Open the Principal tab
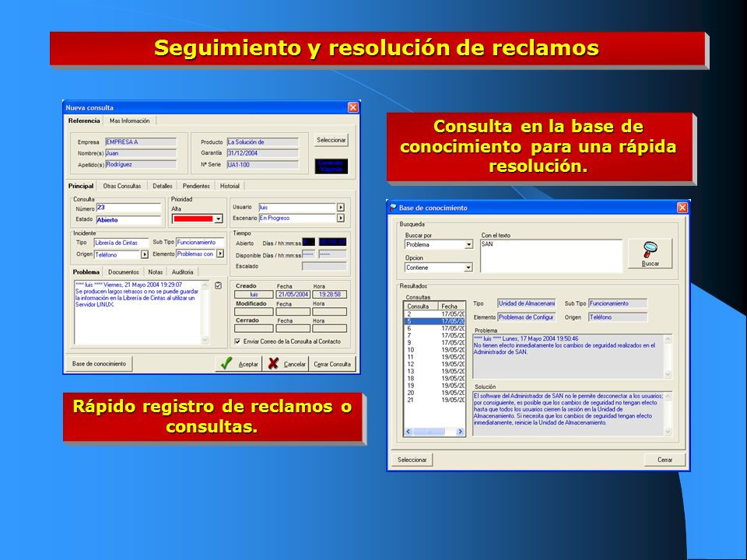The width and height of the screenshot is (747, 560). (x=80, y=186)
